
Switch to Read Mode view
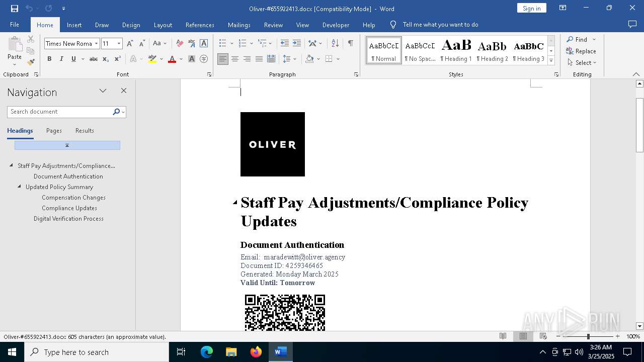coord(503,336)
